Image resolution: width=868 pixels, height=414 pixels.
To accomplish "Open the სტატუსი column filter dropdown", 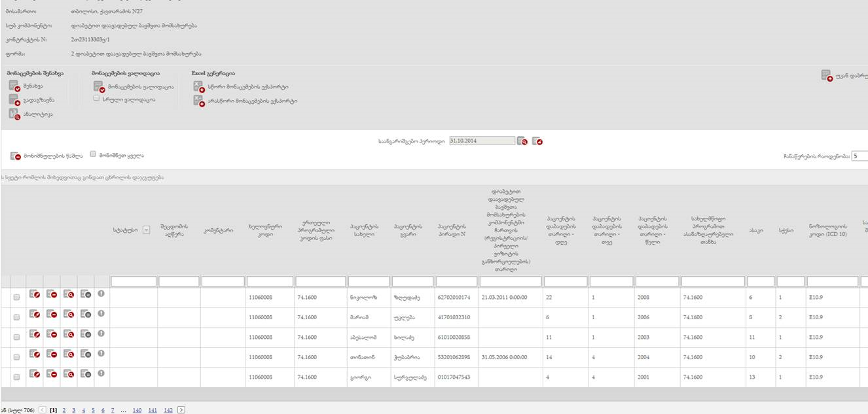I will (146, 230).
